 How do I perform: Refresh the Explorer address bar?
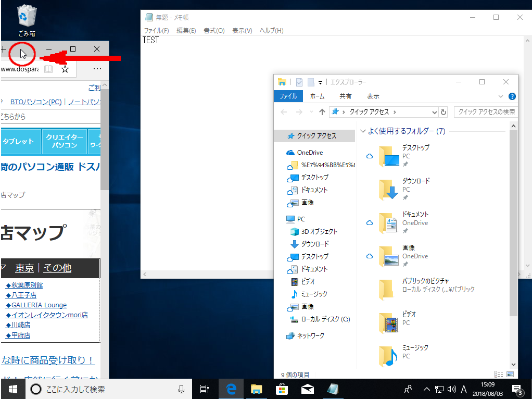[x=444, y=112]
